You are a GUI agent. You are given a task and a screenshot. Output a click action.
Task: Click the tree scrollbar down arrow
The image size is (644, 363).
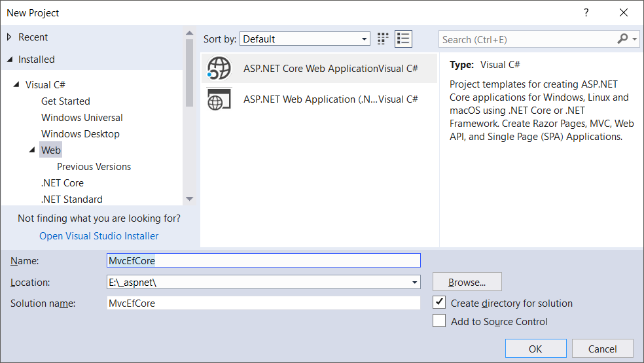click(189, 199)
